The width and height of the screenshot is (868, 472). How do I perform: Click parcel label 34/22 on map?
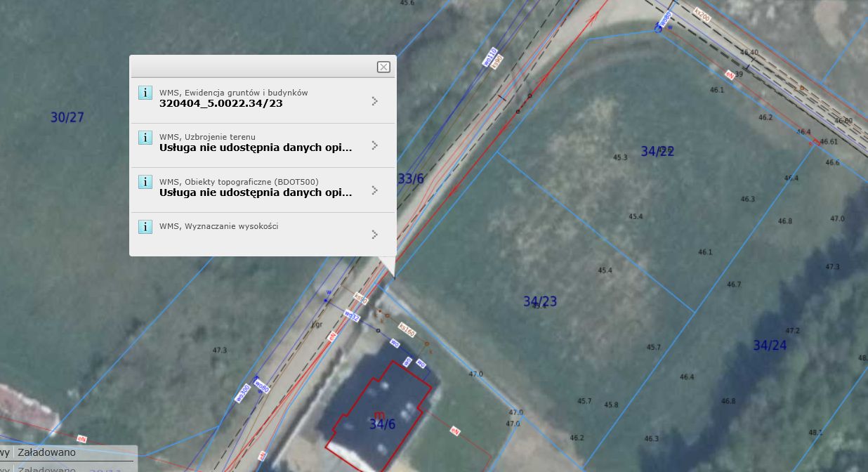[658, 151]
